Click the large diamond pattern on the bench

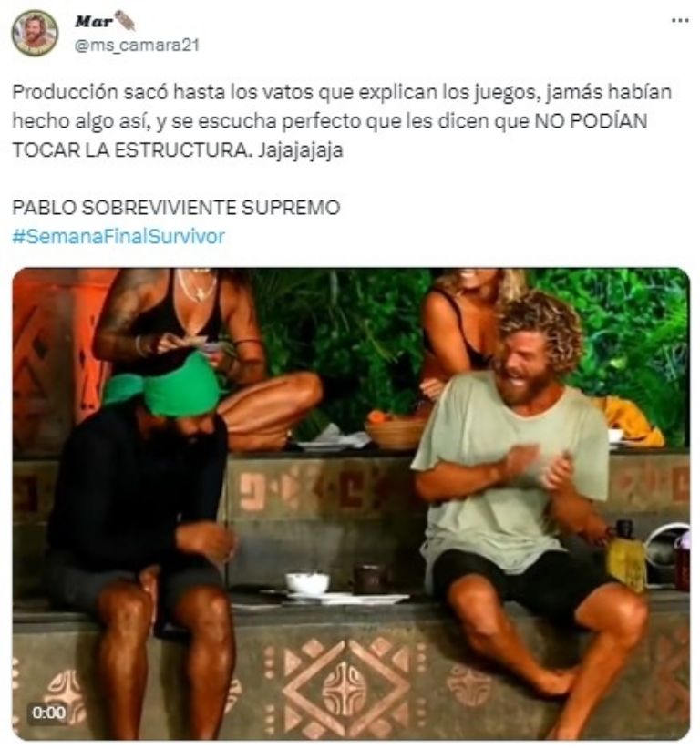coord(345,688)
